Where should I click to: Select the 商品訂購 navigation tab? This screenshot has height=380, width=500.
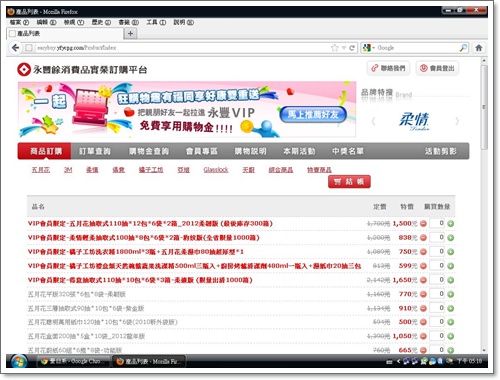pyautogui.click(x=45, y=151)
